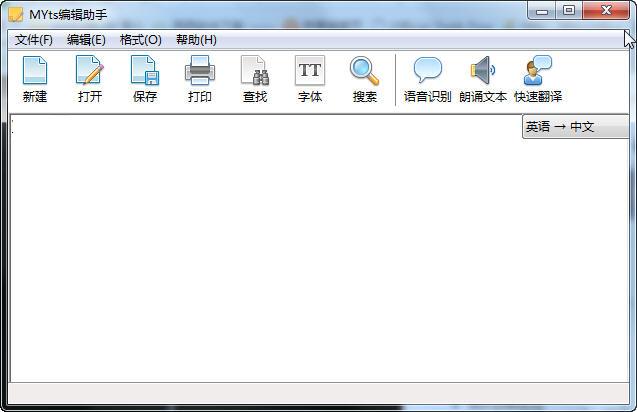Image resolution: width=637 pixels, height=412 pixels.
Task: Save the document using the 保存 icon
Action: point(145,72)
